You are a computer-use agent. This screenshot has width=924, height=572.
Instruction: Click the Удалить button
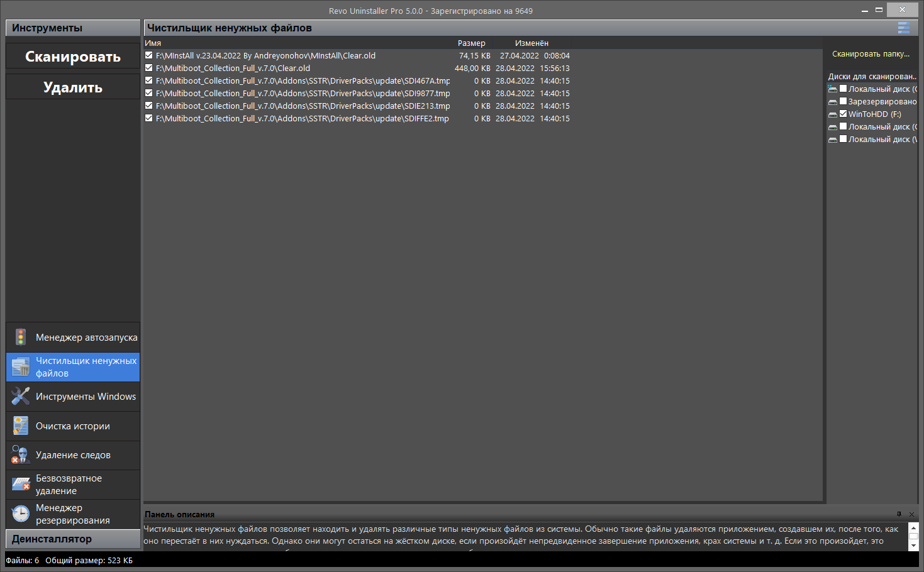(73, 87)
